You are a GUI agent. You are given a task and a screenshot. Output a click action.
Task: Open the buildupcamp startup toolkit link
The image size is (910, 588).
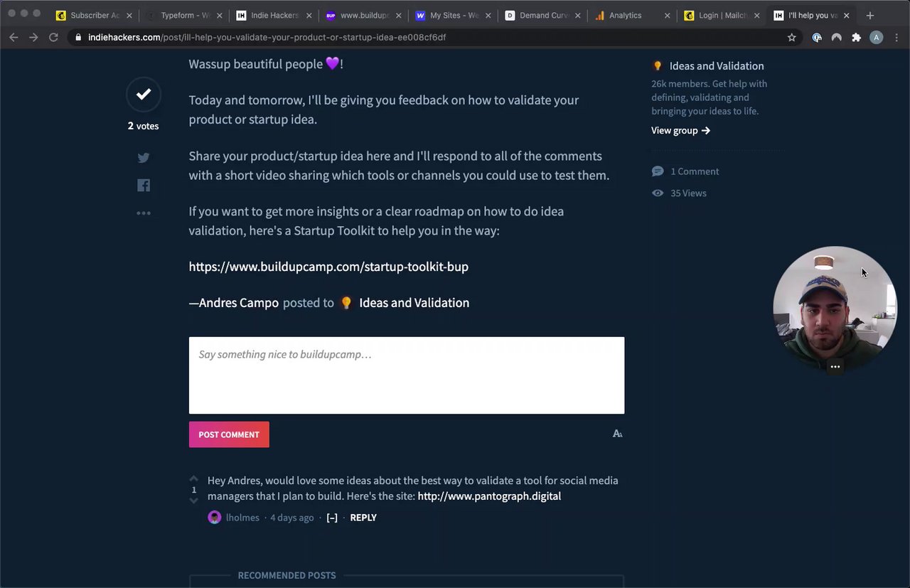328,267
